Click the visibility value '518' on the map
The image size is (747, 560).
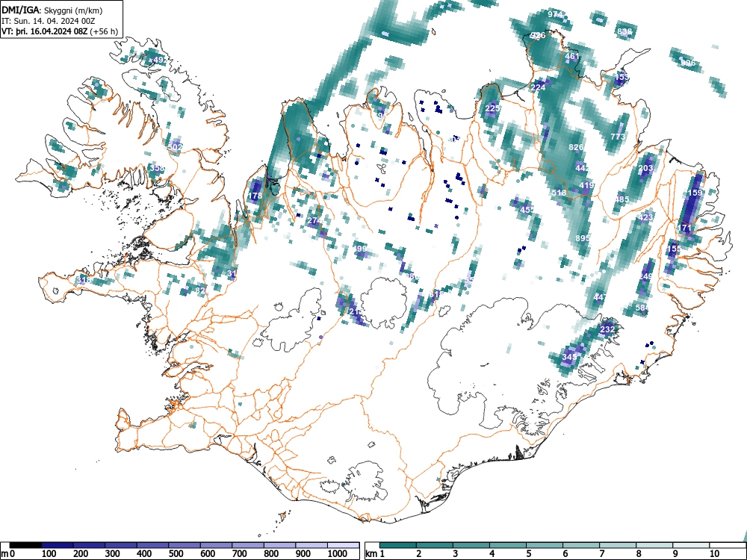tap(559, 193)
